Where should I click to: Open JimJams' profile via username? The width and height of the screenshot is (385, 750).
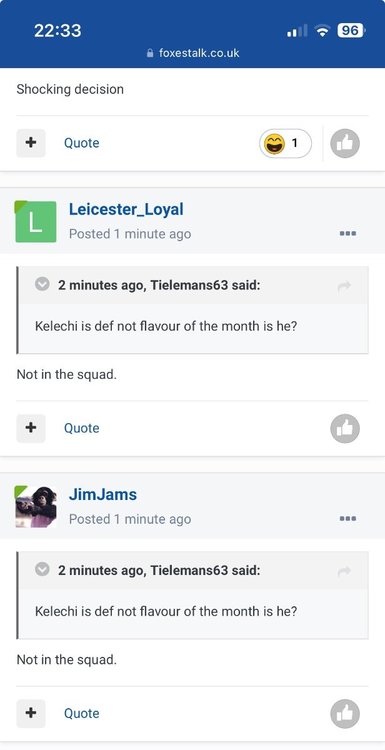[x=103, y=494]
